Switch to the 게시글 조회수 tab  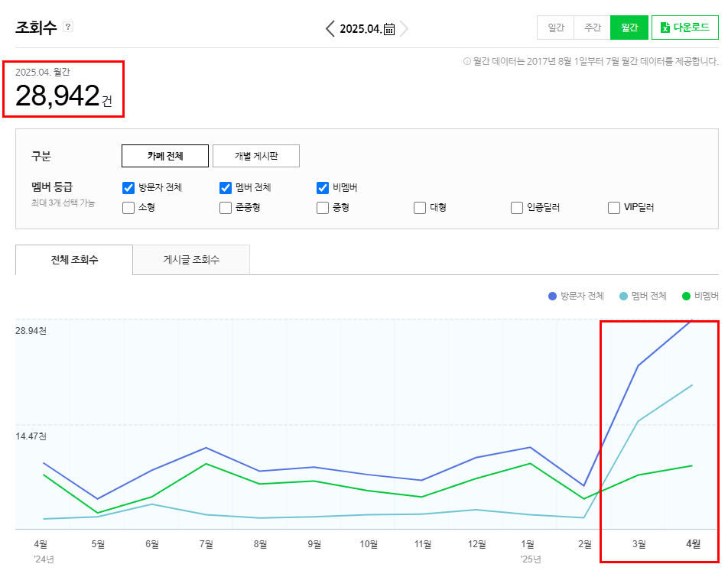191,260
